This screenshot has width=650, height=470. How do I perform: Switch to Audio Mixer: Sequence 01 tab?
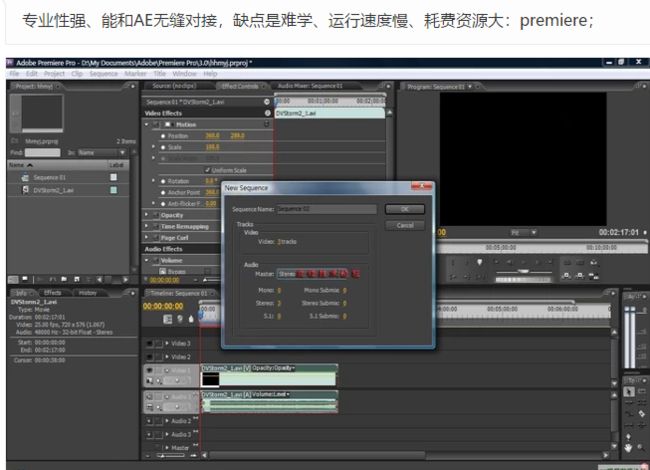point(310,86)
